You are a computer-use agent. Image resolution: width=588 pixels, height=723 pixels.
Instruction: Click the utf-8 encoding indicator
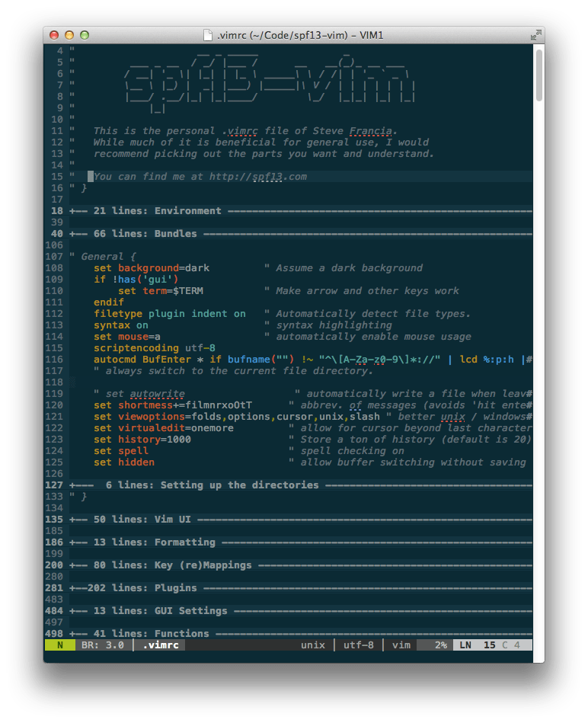point(359,645)
